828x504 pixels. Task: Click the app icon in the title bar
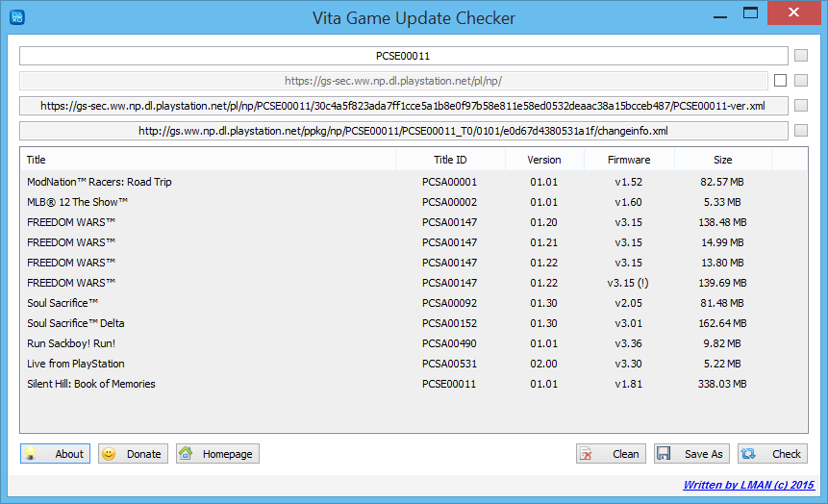(16, 17)
